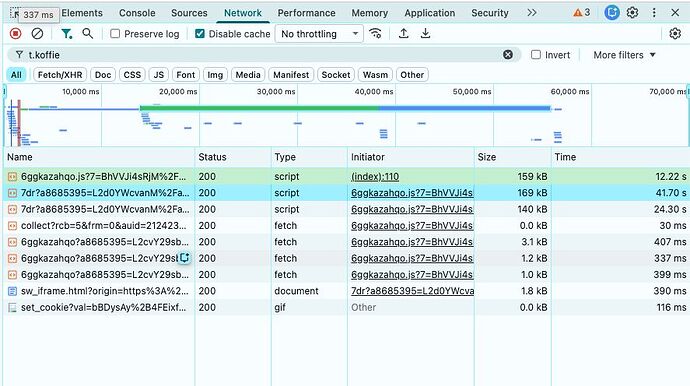
Task: Open the No throttling dropdown
Action: [319, 33]
